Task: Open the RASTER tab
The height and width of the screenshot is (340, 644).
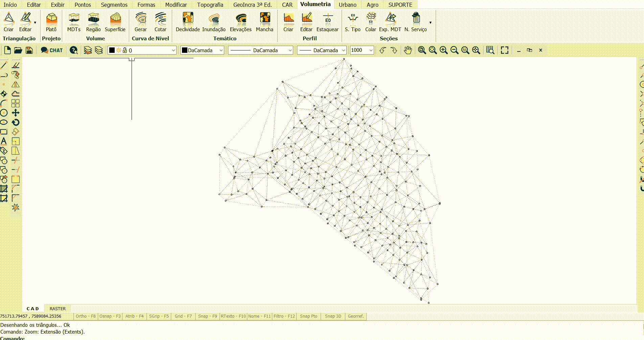Action: click(x=57, y=309)
